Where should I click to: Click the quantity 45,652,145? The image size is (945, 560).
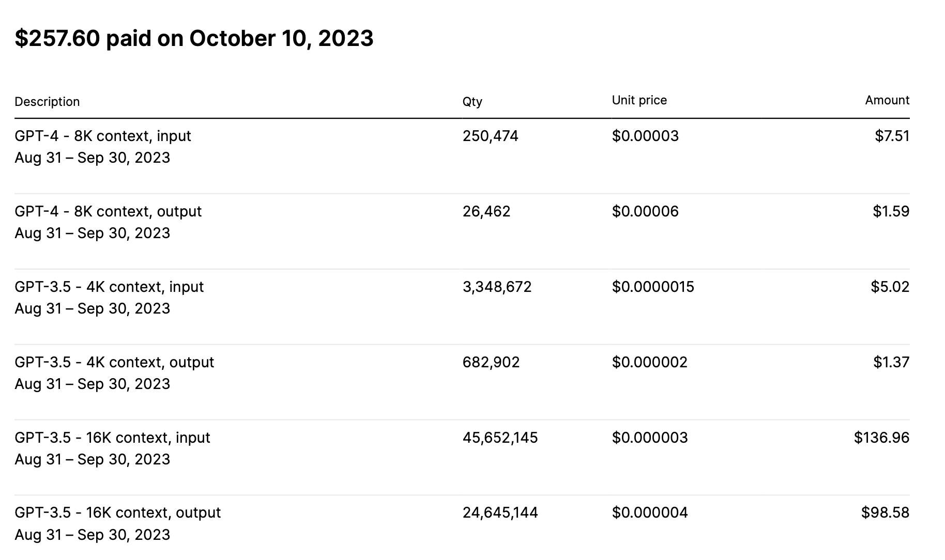500,438
